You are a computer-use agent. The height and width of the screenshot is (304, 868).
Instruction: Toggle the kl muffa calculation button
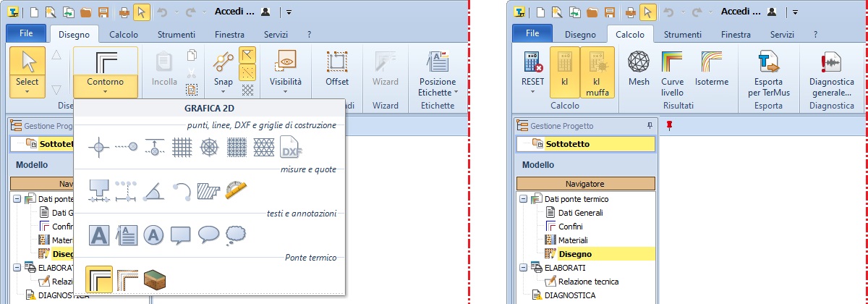pos(597,71)
